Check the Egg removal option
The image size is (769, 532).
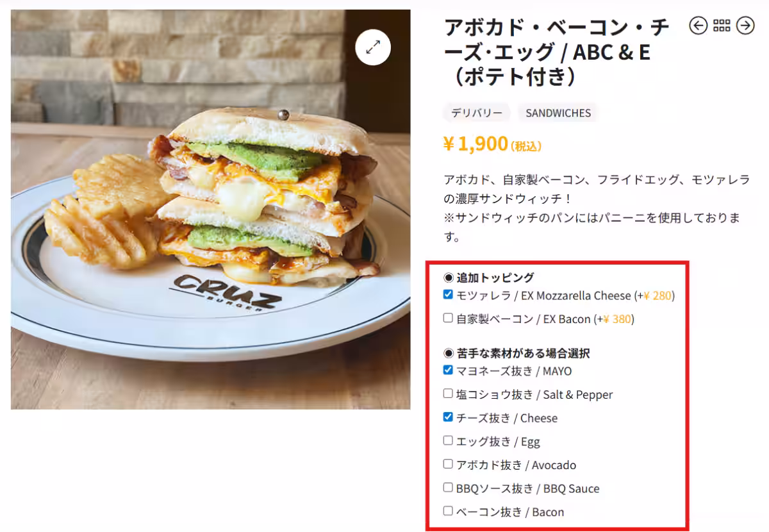tap(448, 440)
